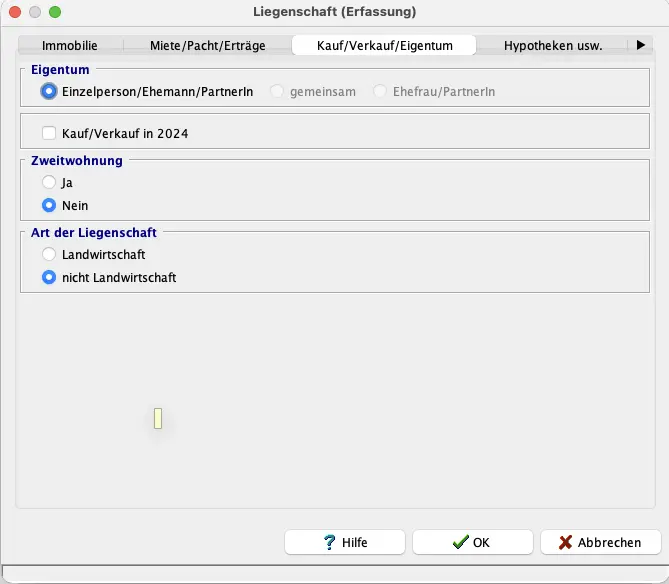This screenshot has height=584, width=669.
Task: Choose nicht Landwirtschaft property type
Action: pos(49,277)
